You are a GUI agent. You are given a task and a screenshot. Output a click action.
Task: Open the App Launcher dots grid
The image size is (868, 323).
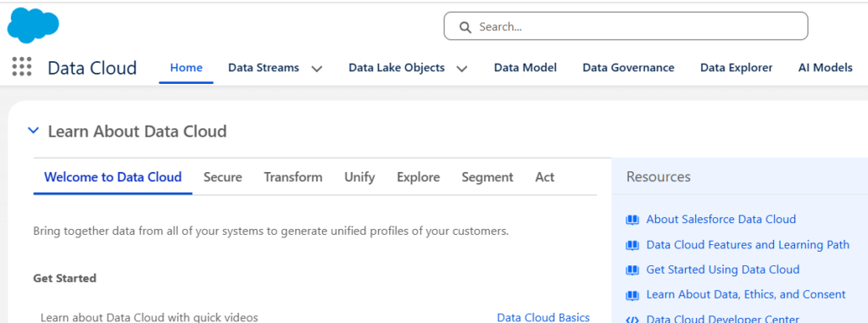click(x=22, y=66)
